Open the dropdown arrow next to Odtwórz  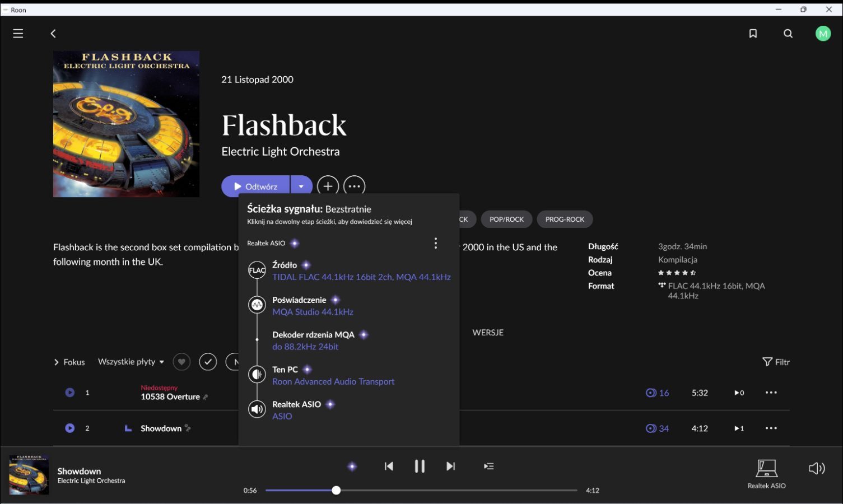point(301,186)
